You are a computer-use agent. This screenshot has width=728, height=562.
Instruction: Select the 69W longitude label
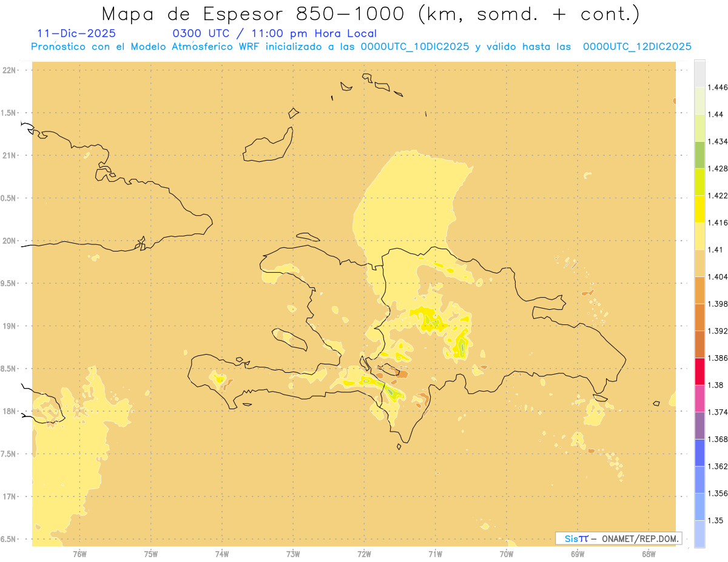(578, 554)
